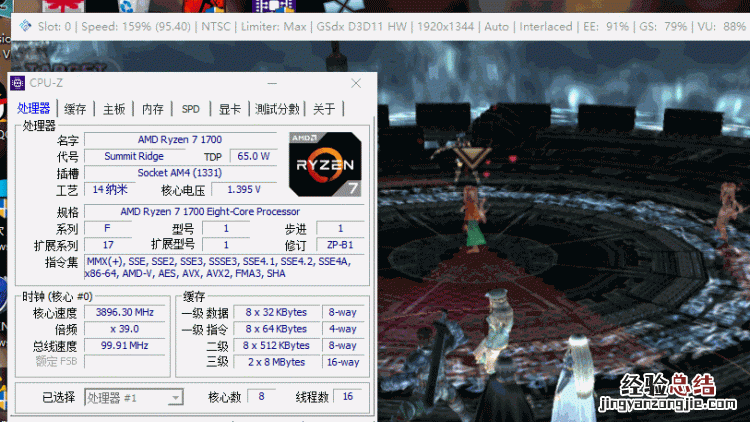750x422 pixels.
Task: Select the name field AMD Ryzen 7 1700
Action: point(180,140)
